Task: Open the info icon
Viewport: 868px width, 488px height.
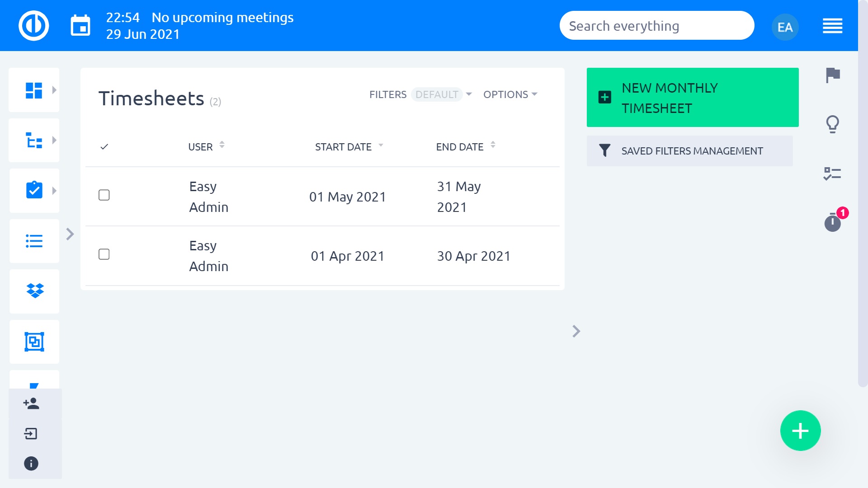Action: pos(31,464)
